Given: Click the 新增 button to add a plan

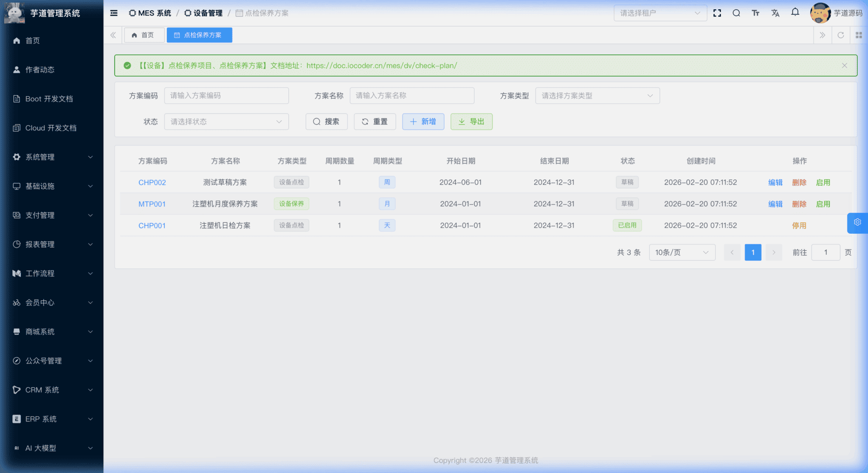Looking at the screenshot, I should 423,121.
